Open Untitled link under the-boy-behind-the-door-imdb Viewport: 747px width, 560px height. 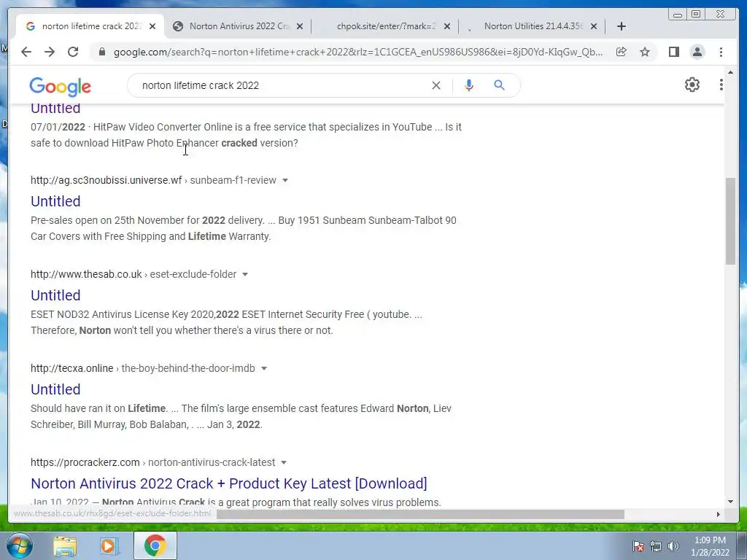(55, 389)
